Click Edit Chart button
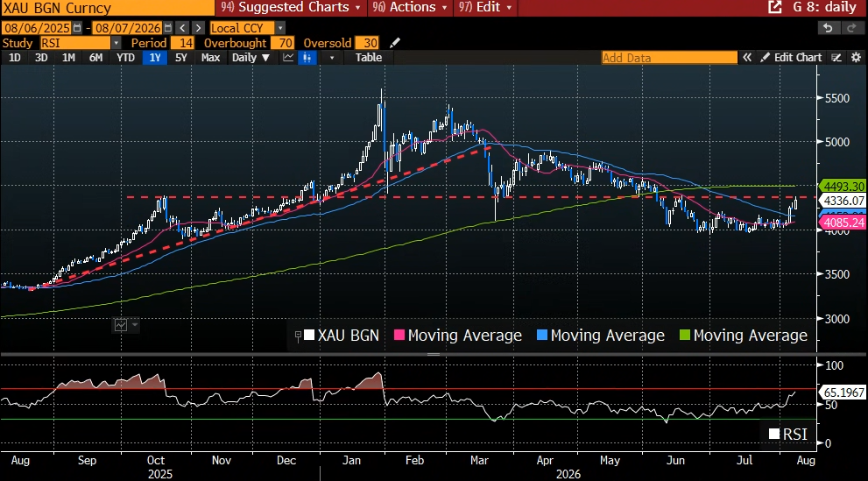 (792, 58)
